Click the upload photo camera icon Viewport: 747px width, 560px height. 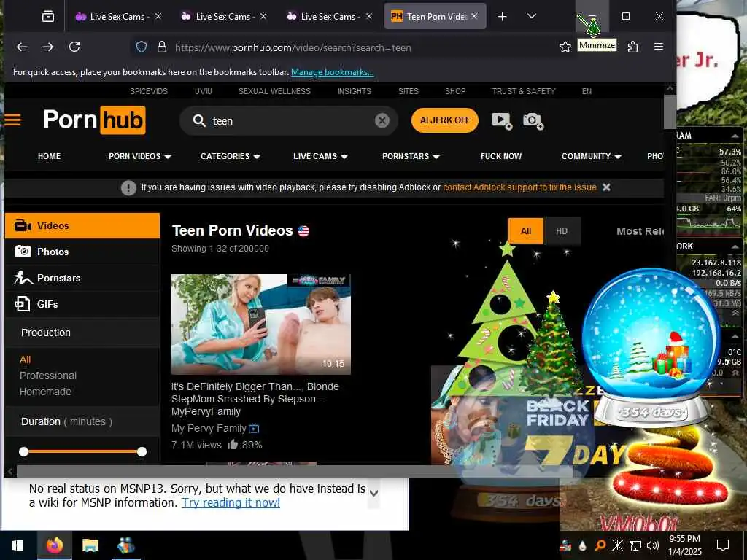tap(533, 120)
